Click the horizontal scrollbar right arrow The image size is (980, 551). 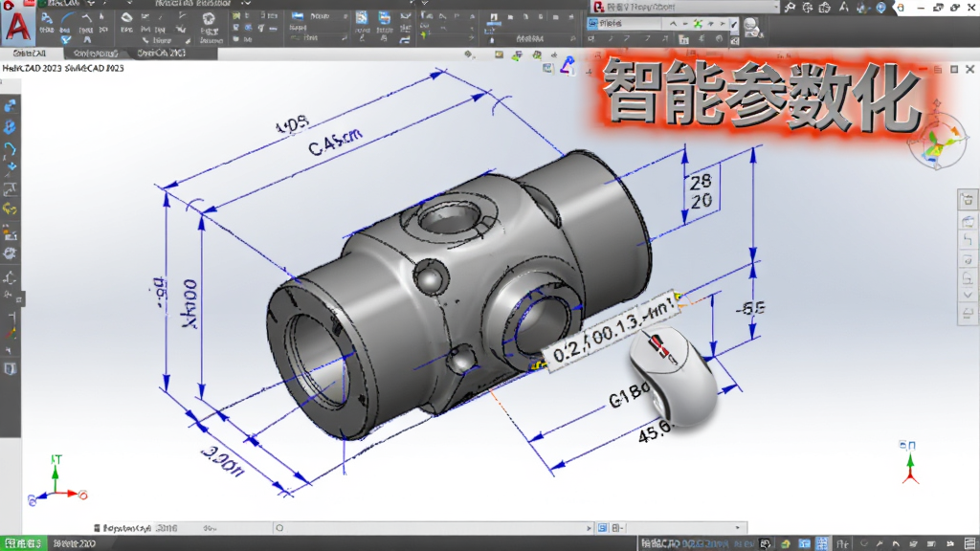(589, 528)
